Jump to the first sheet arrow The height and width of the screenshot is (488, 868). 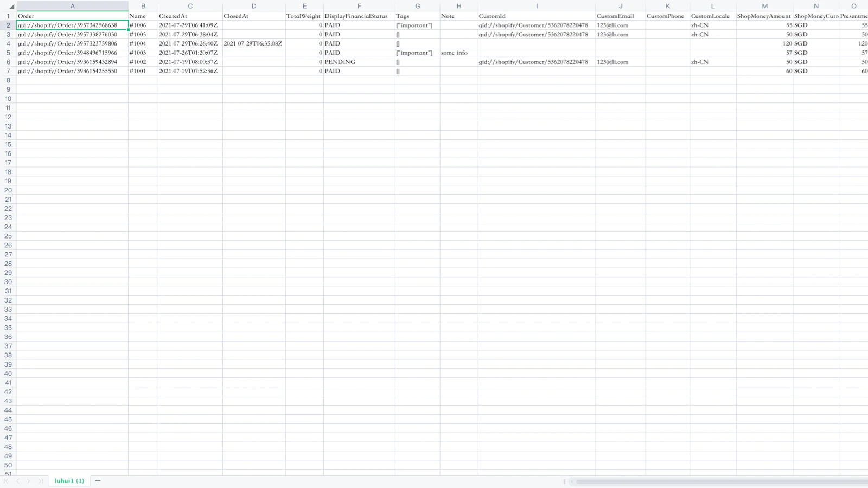6,481
